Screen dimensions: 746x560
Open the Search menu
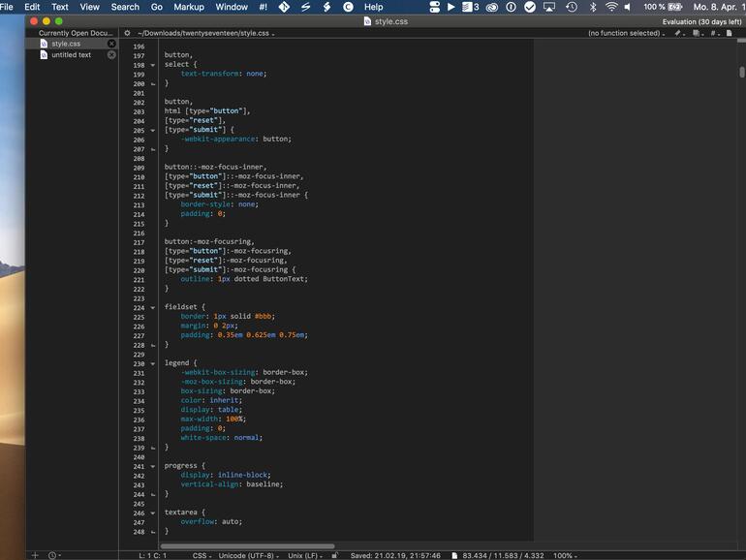pyautogui.click(x=125, y=7)
